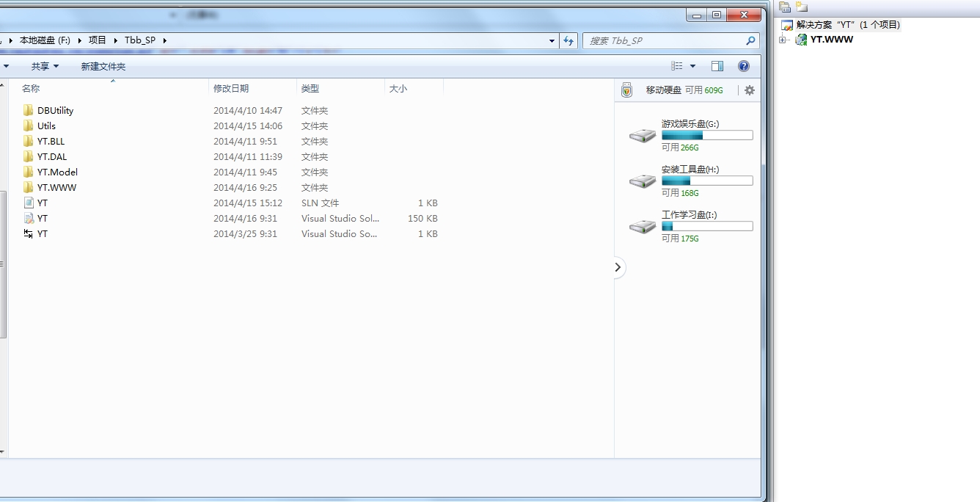
Task: Click the date 2014/4/16 9:25
Action: coord(245,187)
